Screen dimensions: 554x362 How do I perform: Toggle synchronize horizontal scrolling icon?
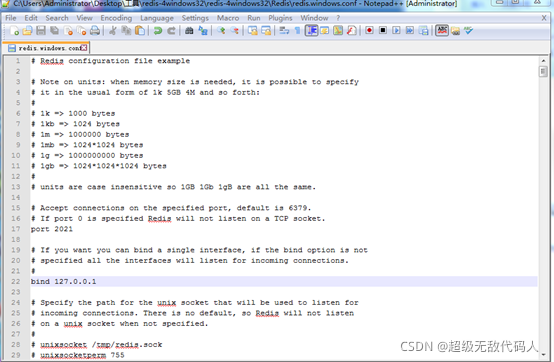(266, 31)
